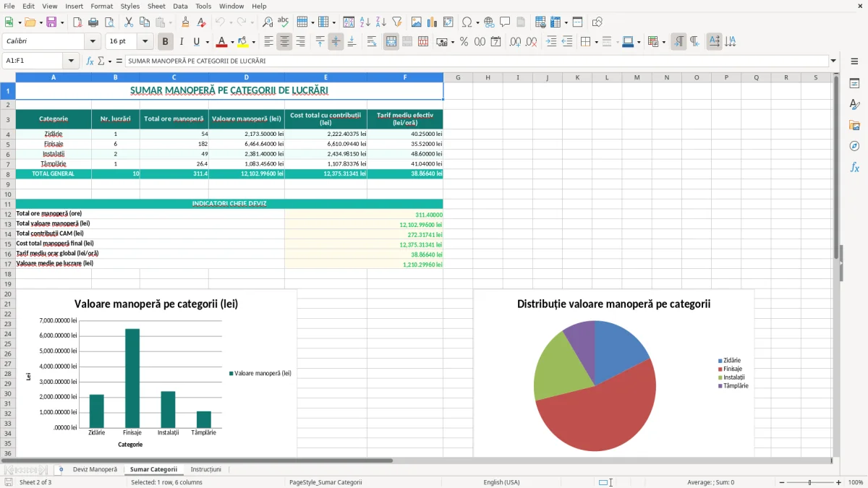
Task: Open the Sheet menu
Action: (x=156, y=6)
